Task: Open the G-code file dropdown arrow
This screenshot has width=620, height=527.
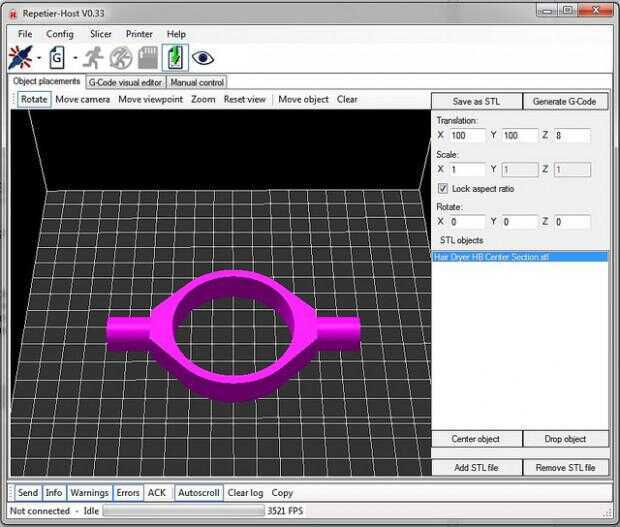Action: (75, 58)
